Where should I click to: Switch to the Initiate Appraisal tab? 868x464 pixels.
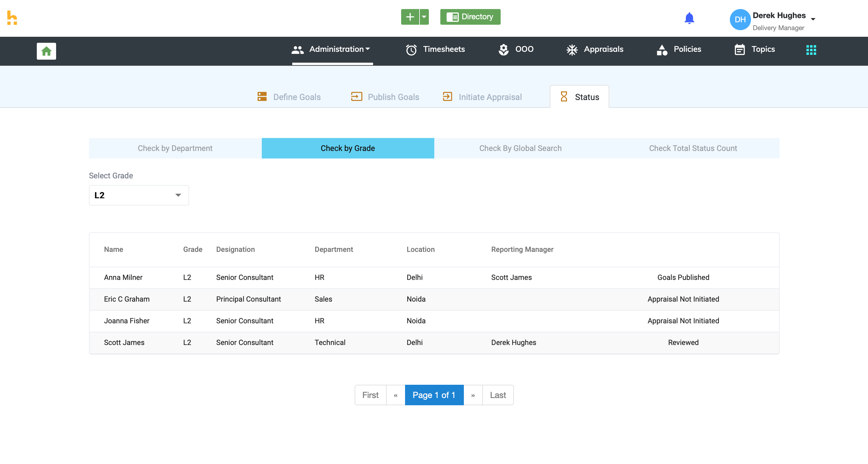pyautogui.click(x=482, y=97)
